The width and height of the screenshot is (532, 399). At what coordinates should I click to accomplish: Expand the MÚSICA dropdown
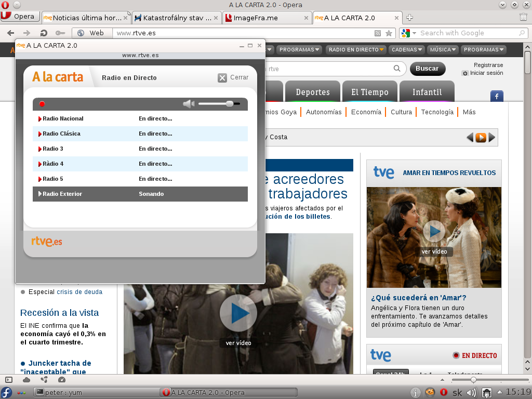click(x=443, y=49)
